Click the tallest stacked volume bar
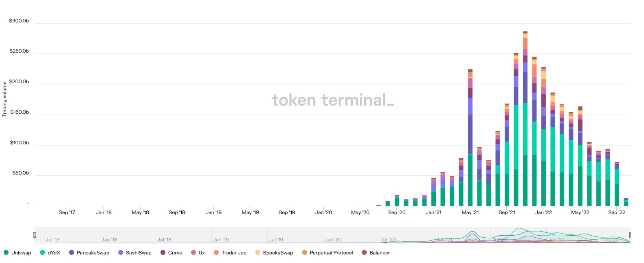 [x=525, y=122]
